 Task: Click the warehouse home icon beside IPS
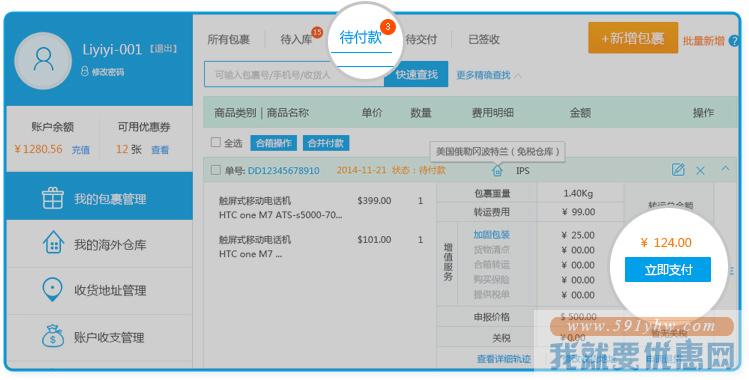(x=497, y=170)
